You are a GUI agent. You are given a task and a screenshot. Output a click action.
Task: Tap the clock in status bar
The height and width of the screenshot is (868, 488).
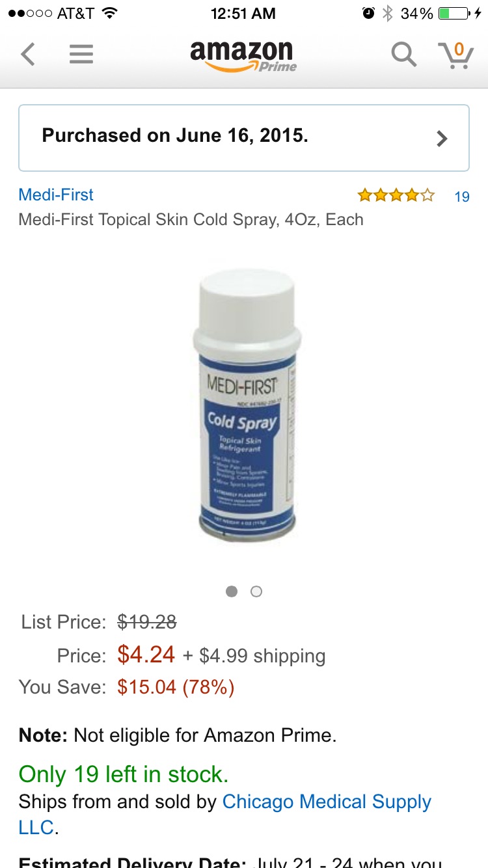click(x=243, y=13)
